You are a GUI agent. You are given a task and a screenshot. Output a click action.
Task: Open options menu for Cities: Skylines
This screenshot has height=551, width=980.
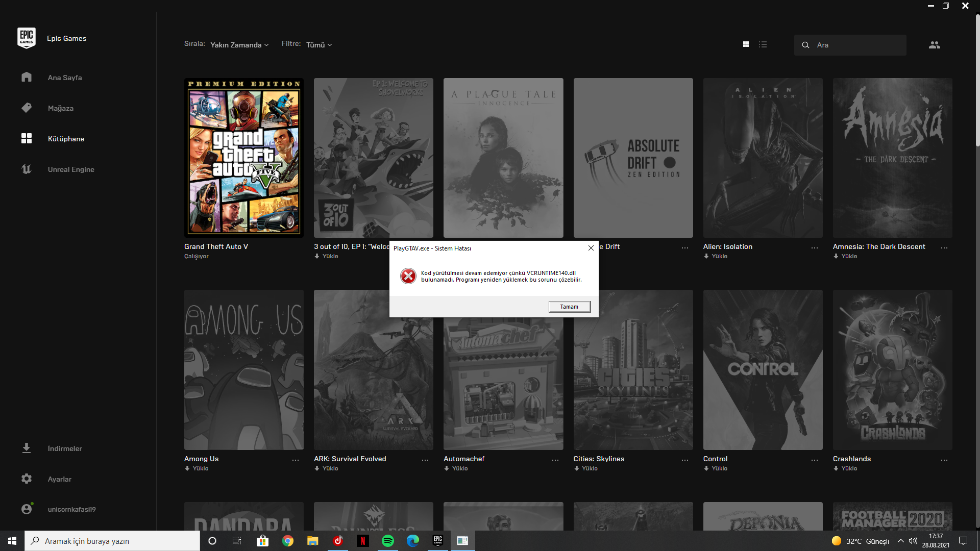pyautogui.click(x=684, y=460)
